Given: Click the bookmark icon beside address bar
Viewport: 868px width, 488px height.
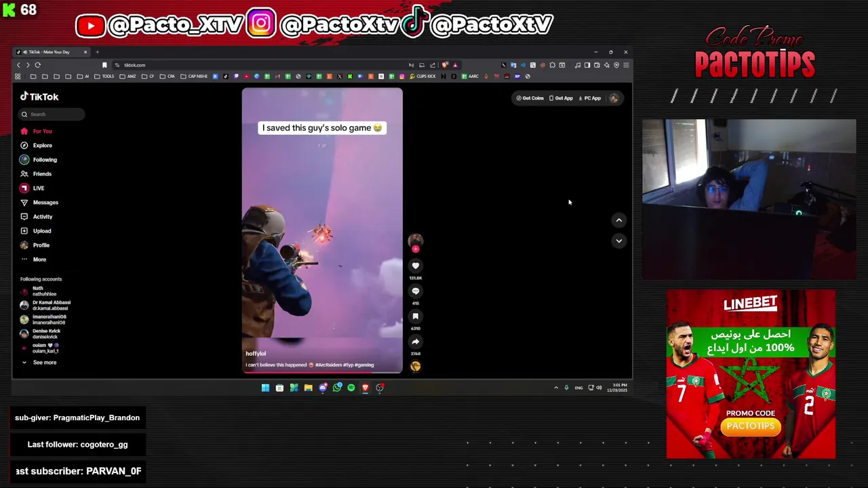Looking at the screenshot, I should (x=104, y=65).
